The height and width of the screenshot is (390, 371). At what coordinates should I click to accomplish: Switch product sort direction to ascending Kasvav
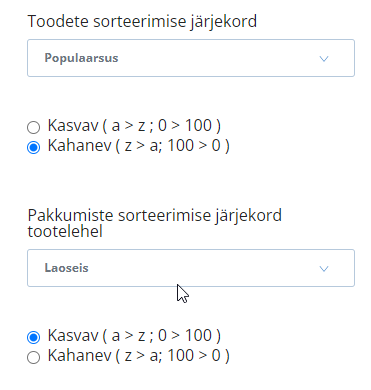coord(33,127)
